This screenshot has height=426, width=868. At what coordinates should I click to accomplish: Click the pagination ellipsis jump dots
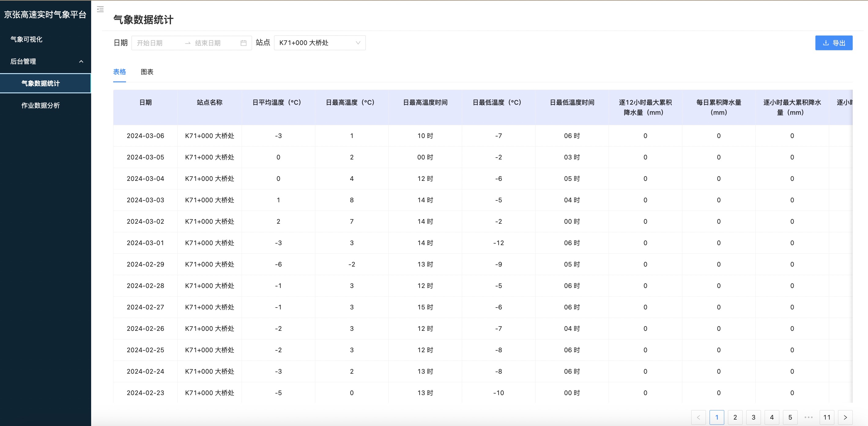[808, 417]
